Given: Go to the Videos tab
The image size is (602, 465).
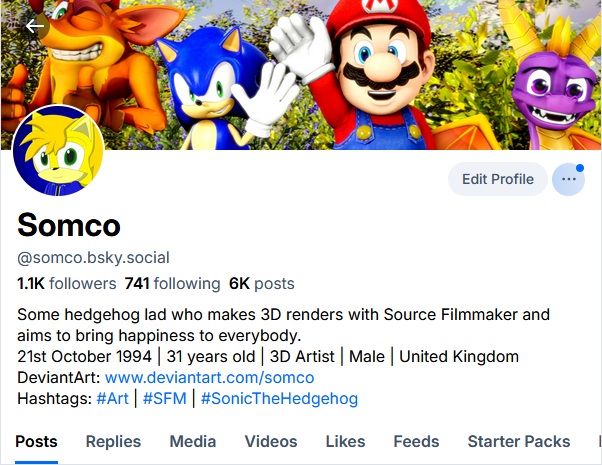Looking at the screenshot, I should pyautogui.click(x=271, y=441).
